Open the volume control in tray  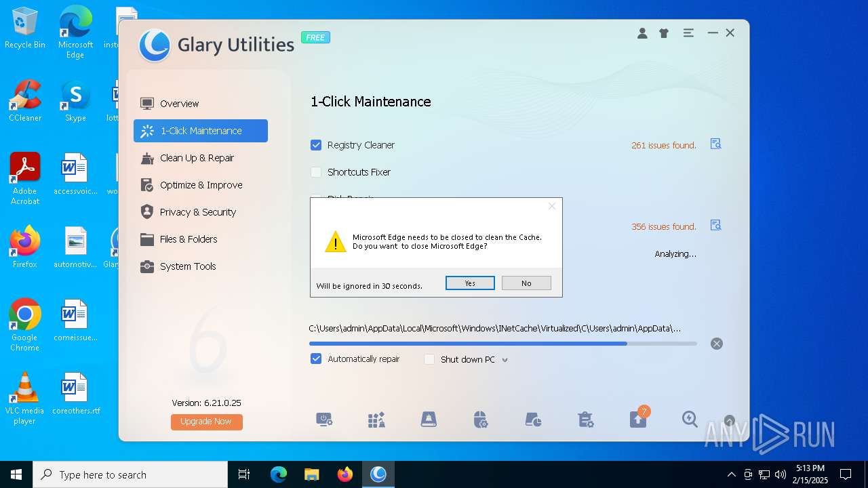[x=781, y=474]
